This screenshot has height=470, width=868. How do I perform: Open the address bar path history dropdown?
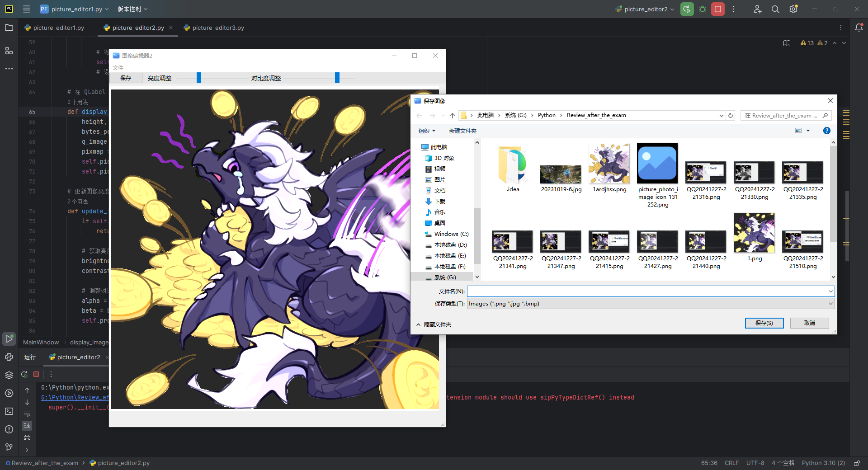tap(722, 115)
